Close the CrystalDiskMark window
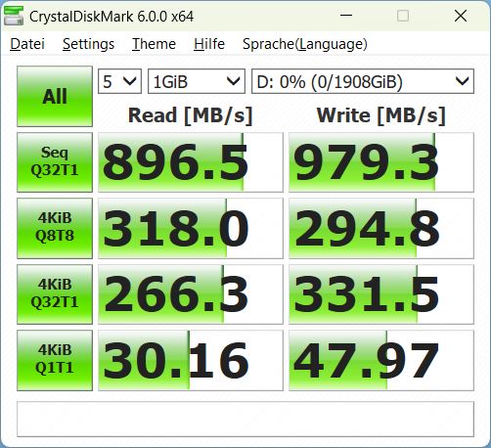 point(461,16)
